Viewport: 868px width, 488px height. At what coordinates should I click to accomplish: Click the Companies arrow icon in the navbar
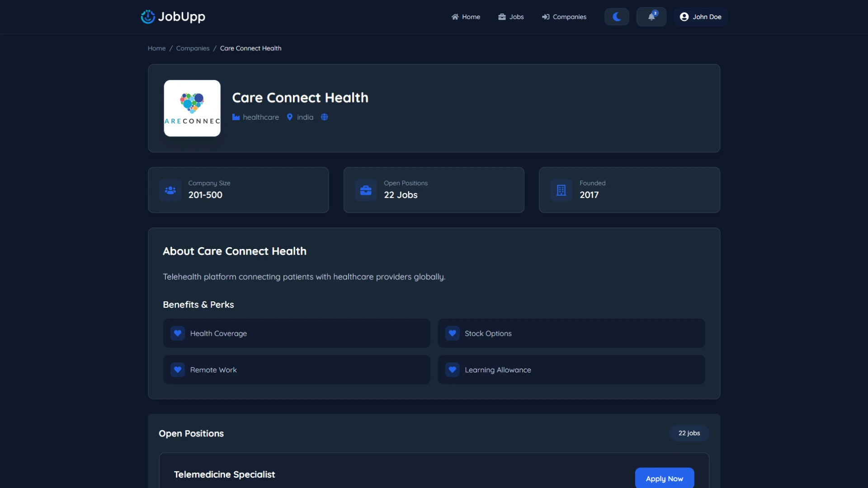coord(546,17)
